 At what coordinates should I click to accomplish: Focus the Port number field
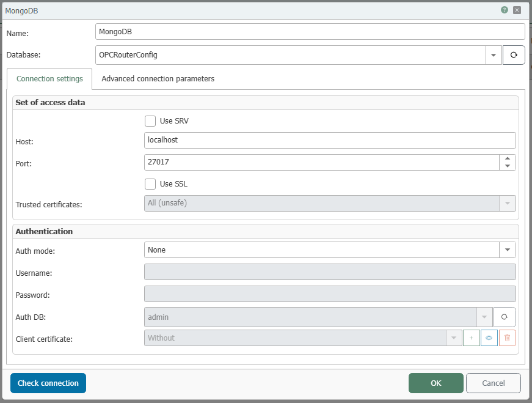tap(322, 162)
